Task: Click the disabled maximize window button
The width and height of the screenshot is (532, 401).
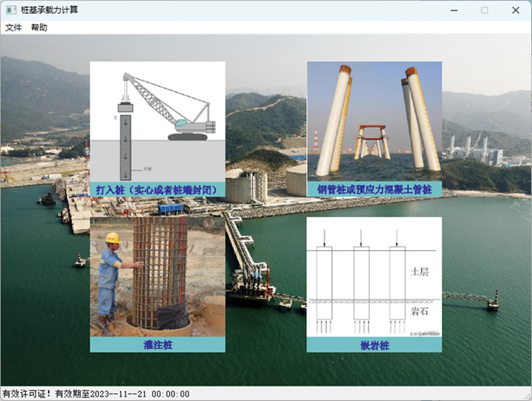Action: (x=484, y=10)
